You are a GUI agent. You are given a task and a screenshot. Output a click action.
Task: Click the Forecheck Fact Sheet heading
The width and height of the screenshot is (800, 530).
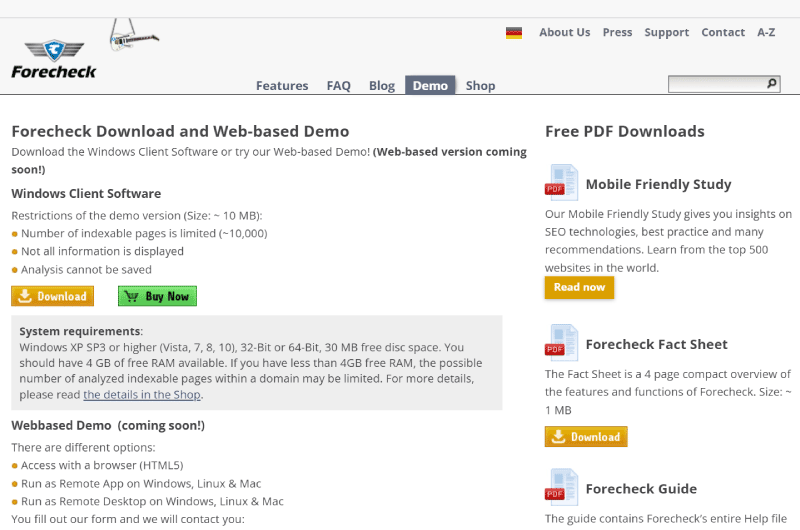click(x=657, y=344)
